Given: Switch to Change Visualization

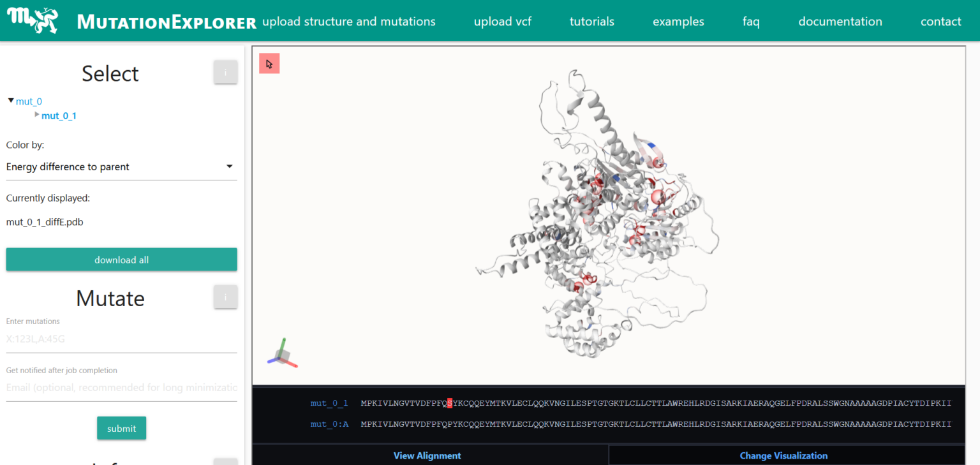Looking at the screenshot, I should point(783,455).
